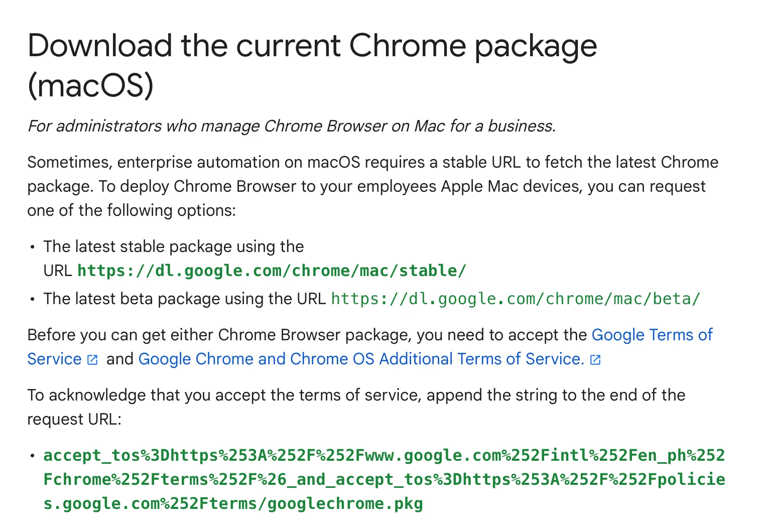Click the beta package URL dl.google.com/chrome/mac/beta/
The height and width of the screenshot is (532, 765).
click(516, 299)
